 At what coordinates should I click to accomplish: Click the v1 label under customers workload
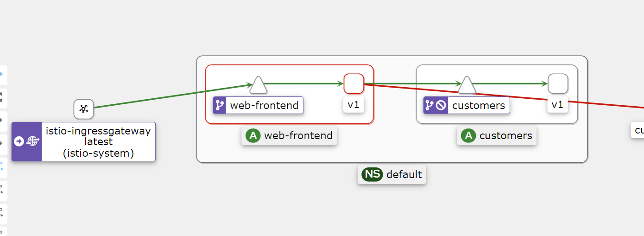click(558, 105)
